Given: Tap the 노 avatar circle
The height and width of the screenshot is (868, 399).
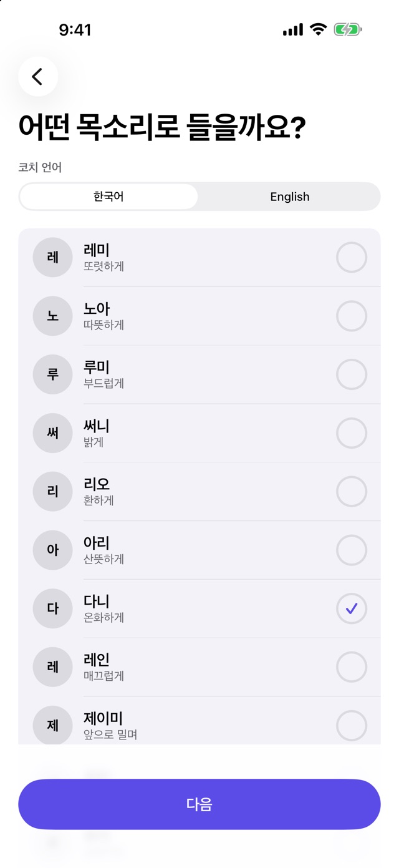Looking at the screenshot, I should pyautogui.click(x=53, y=316).
